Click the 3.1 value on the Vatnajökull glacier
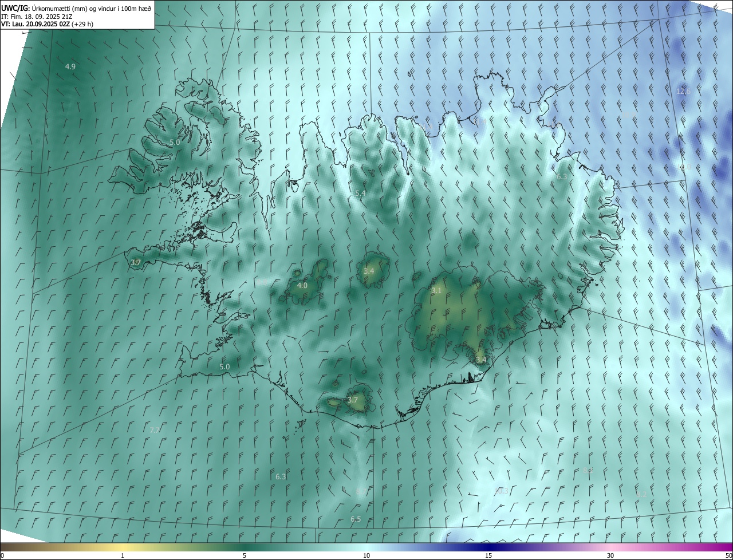The width and height of the screenshot is (733, 560). (436, 291)
